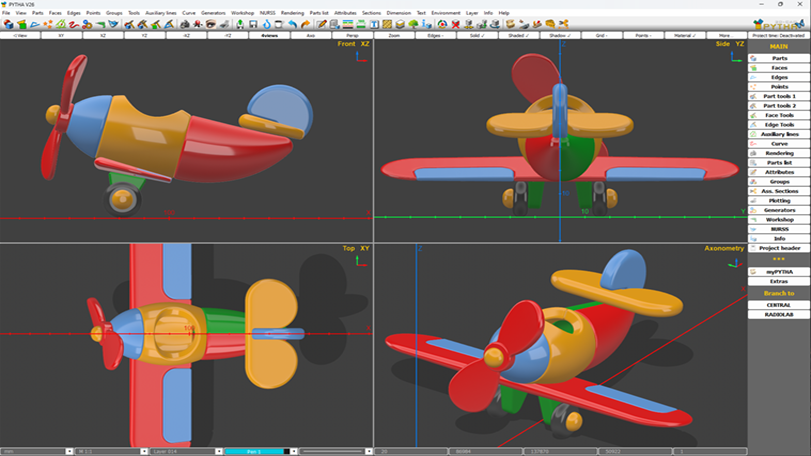This screenshot has height=456, width=811.
Task: Click the pencil edit icon in toolbar
Action: click(x=321, y=24)
